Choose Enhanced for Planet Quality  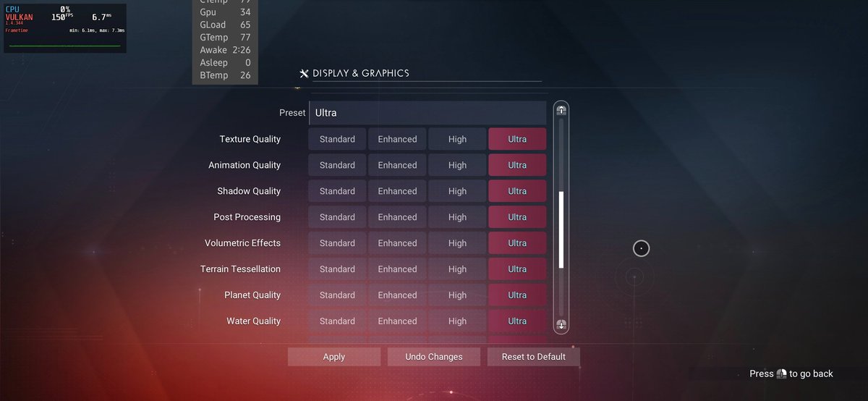point(397,295)
